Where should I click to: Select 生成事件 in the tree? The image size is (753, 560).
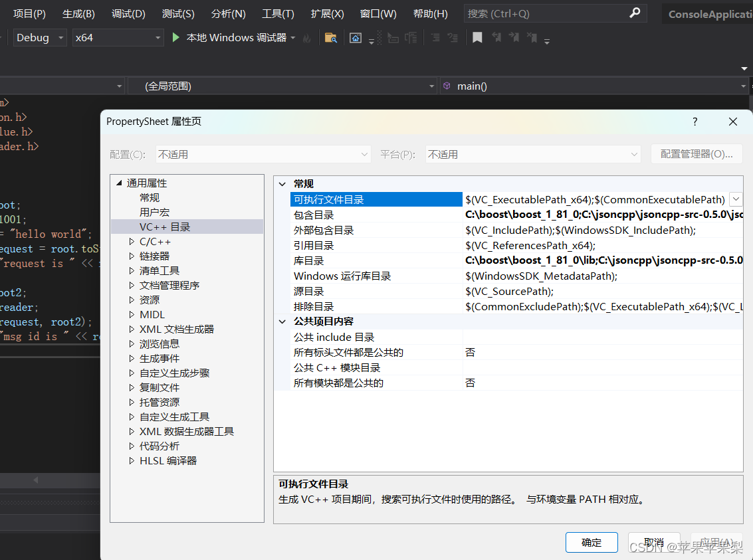(x=160, y=359)
